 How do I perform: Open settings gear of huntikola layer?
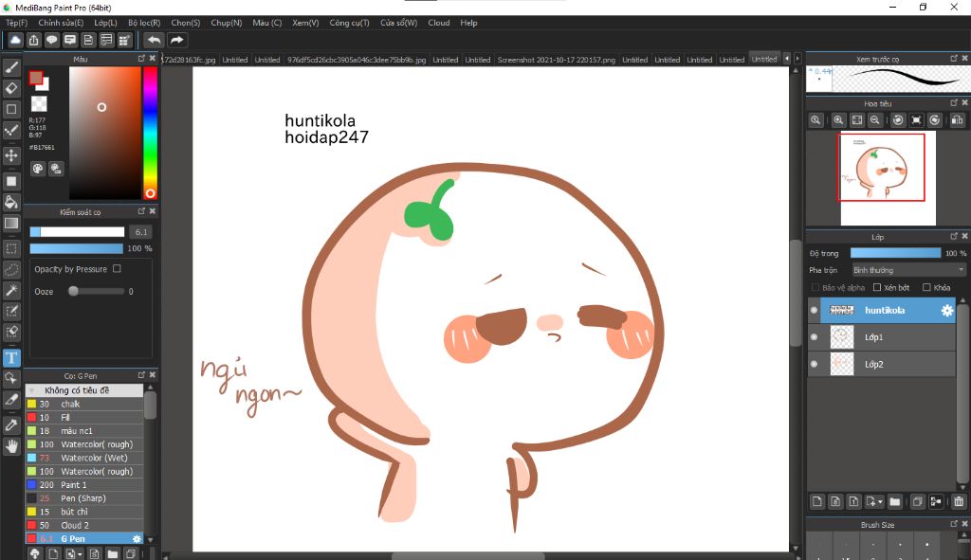pos(947,311)
